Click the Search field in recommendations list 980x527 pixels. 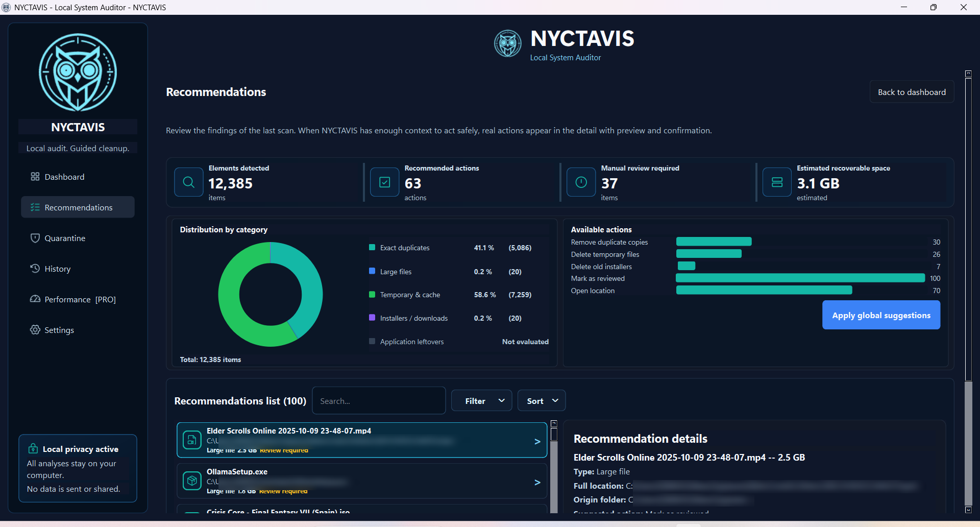[379, 401]
